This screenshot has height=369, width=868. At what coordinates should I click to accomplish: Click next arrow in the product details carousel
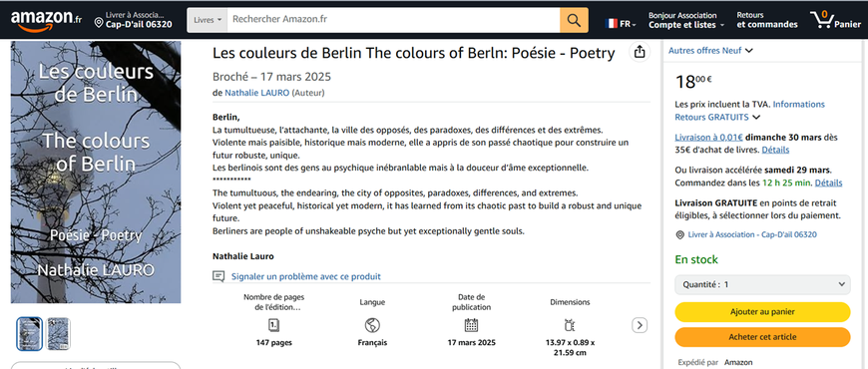click(640, 325)
